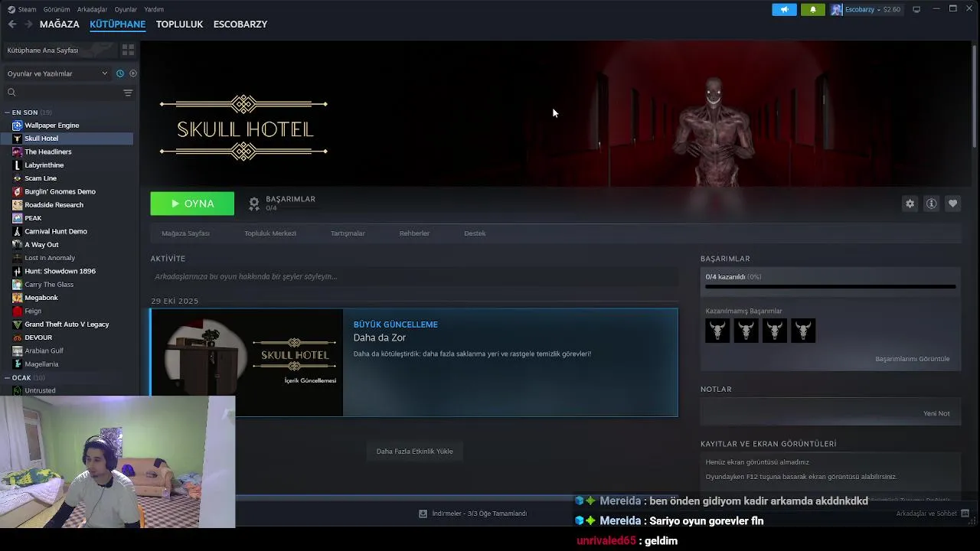The width and height of the screenshot is (980, 551).
Task: Add Skull Hotel to favorites heart
Action: tap(952, 204)
